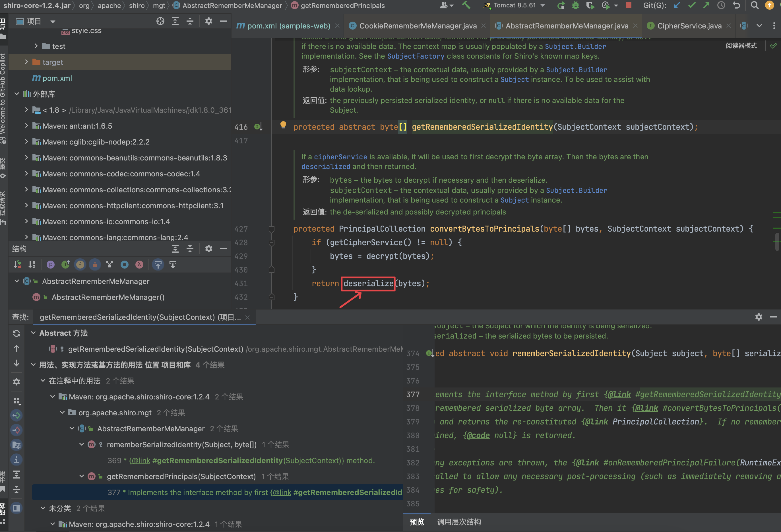The height and width of the screenshot is (532, 781).
Task: Click the orange IDE update arrow icon
Action: [770, 5]
